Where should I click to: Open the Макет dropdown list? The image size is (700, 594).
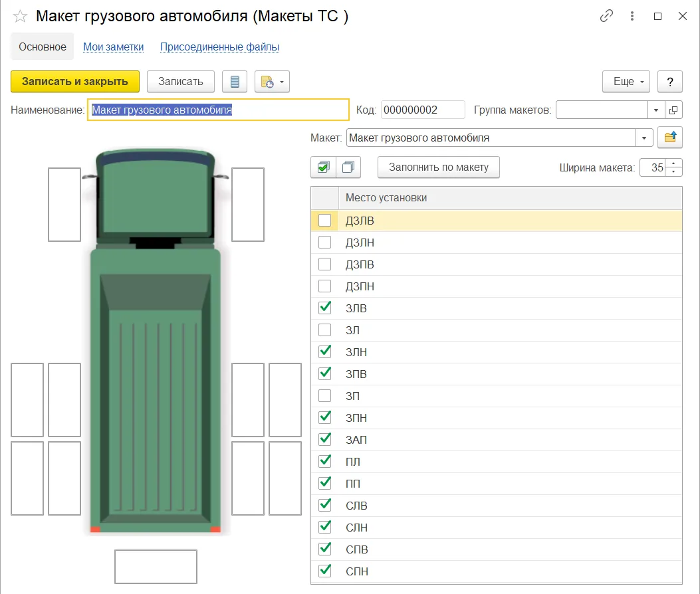click(644, 138)
